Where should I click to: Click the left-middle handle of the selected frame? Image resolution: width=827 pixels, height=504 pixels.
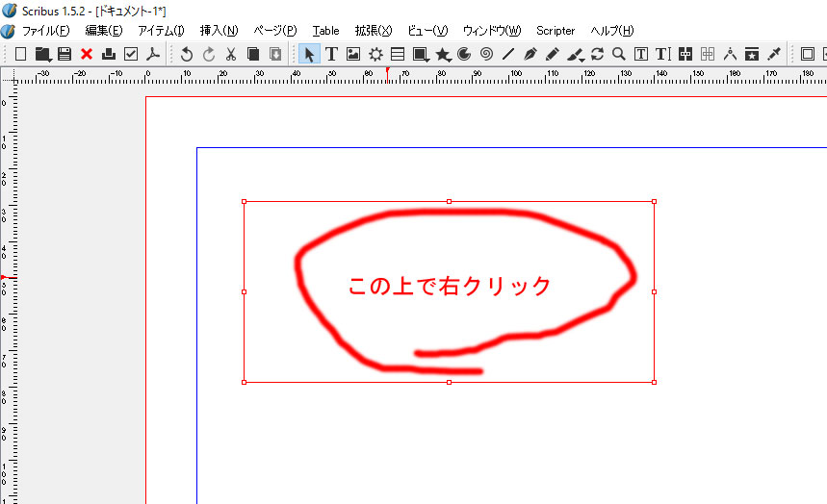click(x=245, y=291)
